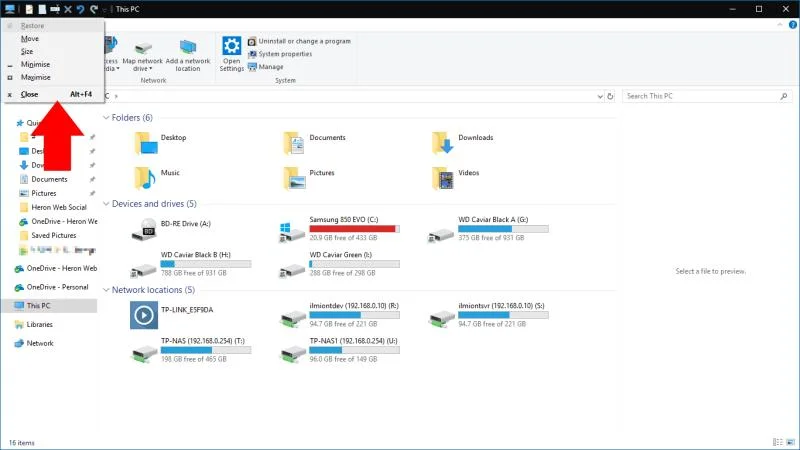Image resolution: width=800 pixels, height=450 pixels.
Task: Click the 20.9 GB free of 433 GB text
Action: [x=343, y=238]
